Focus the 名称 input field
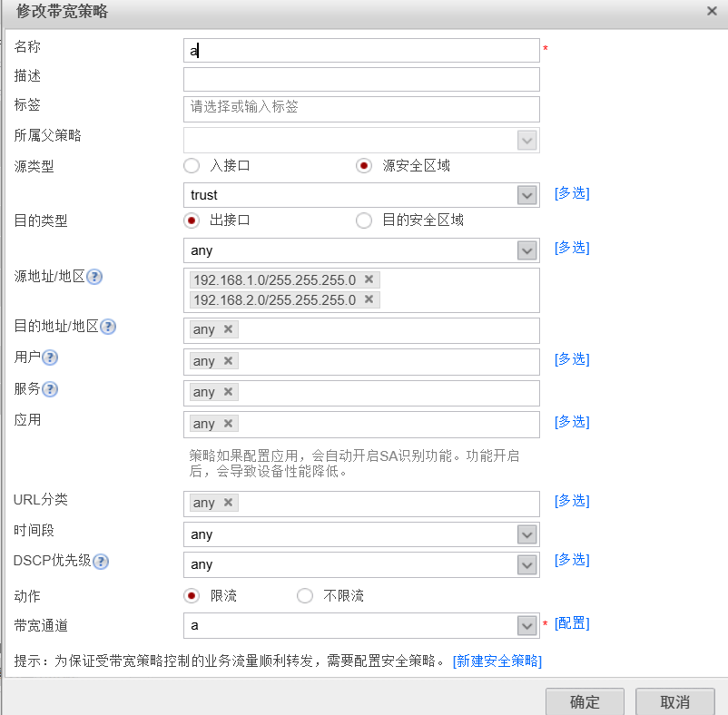Image resolution: width=728 pixels, height=715 pixels. click(361, 51)
